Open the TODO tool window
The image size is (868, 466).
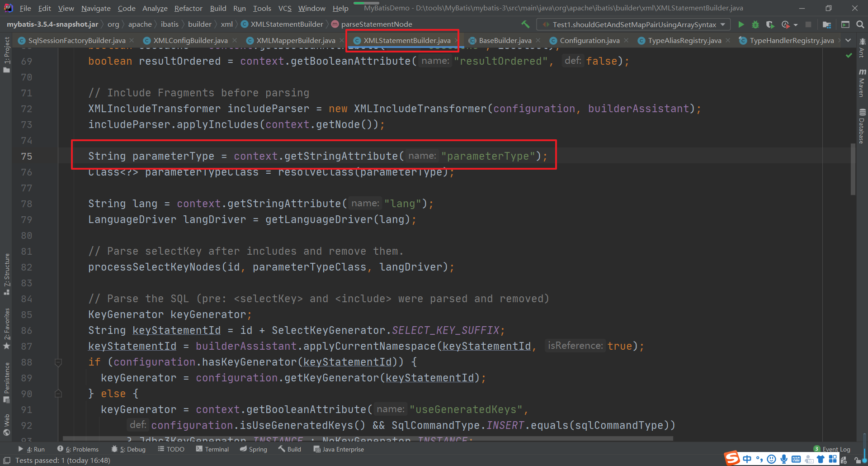[x=171, y=449]
